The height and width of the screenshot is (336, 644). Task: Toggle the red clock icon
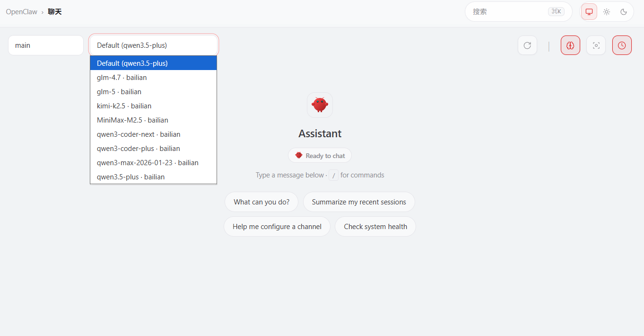[x=622, y=45]
